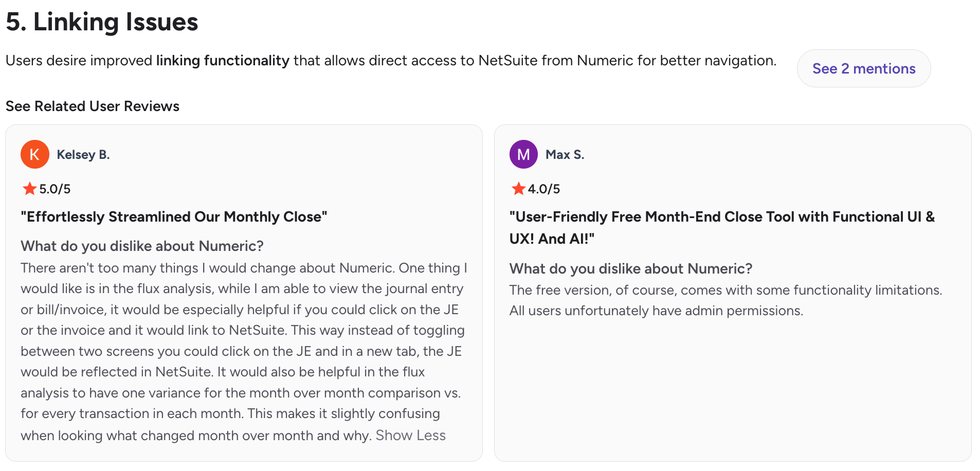
Task: Click the empty area of Max's review card
Action: 733,391
